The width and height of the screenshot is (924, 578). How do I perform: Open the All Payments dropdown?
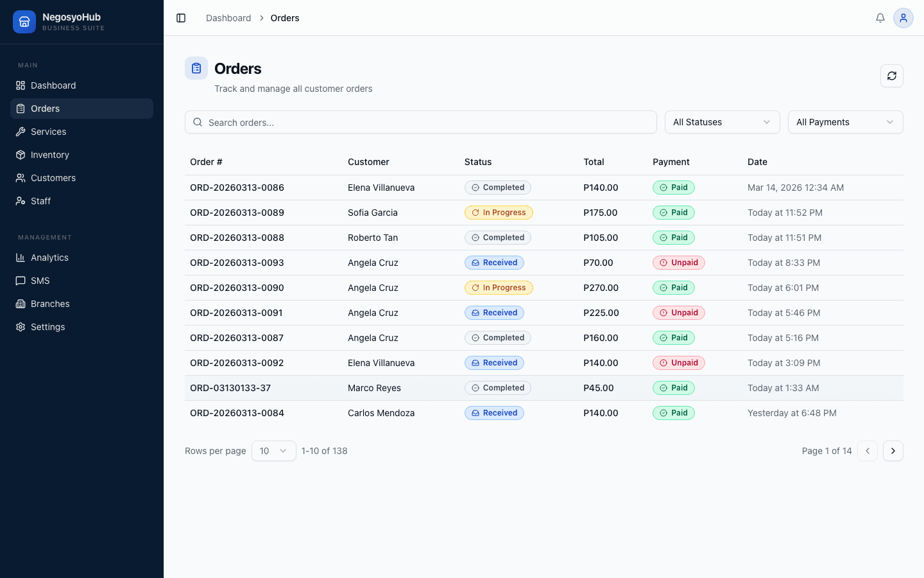click(845, 122)
